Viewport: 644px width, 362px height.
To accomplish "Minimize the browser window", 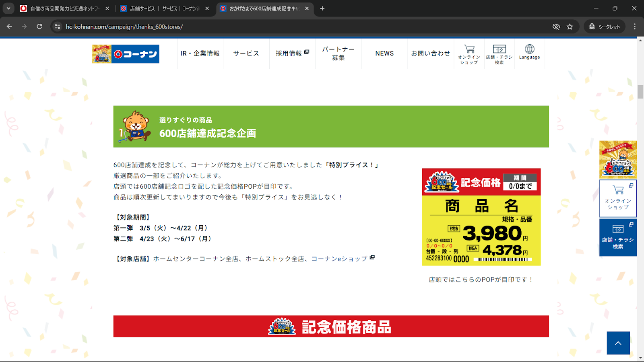I will point(596,8).
